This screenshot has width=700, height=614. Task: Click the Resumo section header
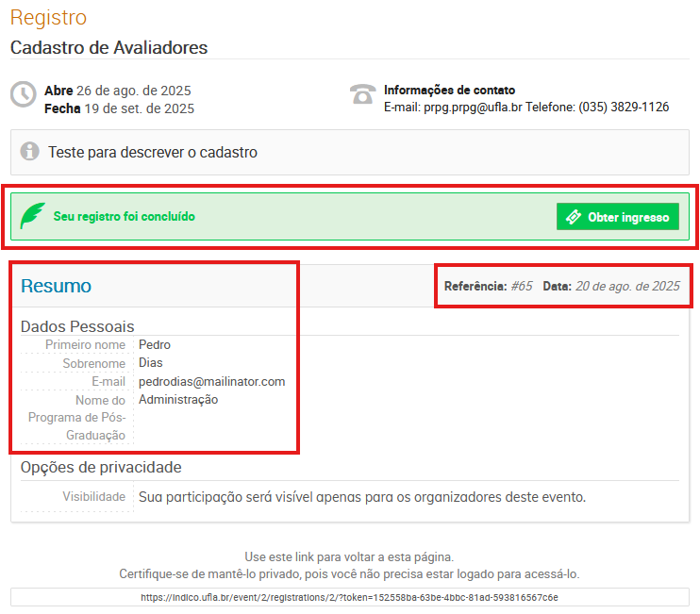coord(56,286)
